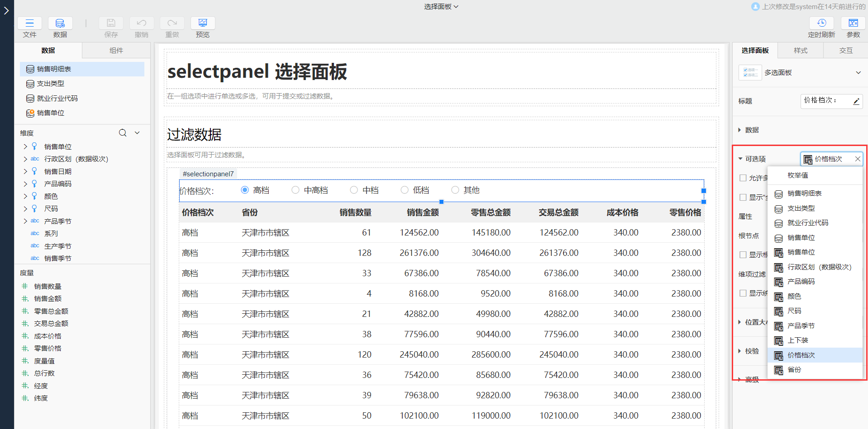Open the 文件 (File) menu icon
The image size is (868, 429).
(x=29, y=24)
